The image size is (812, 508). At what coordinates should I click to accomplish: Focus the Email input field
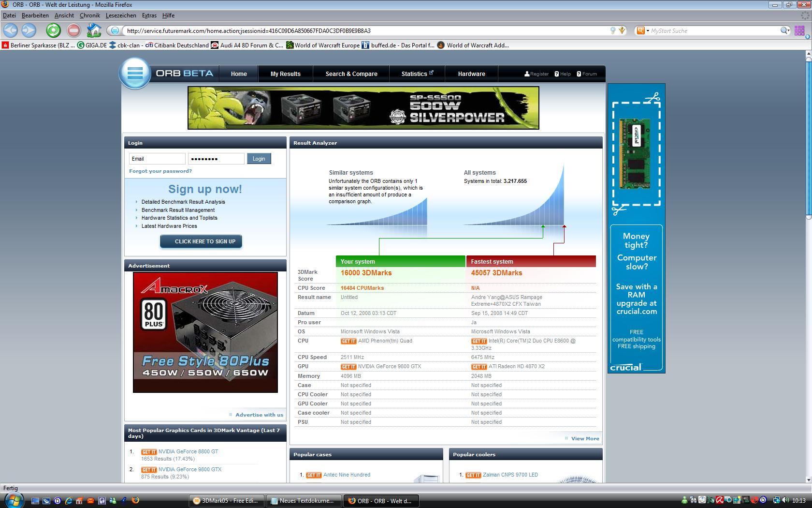(157, 159)
